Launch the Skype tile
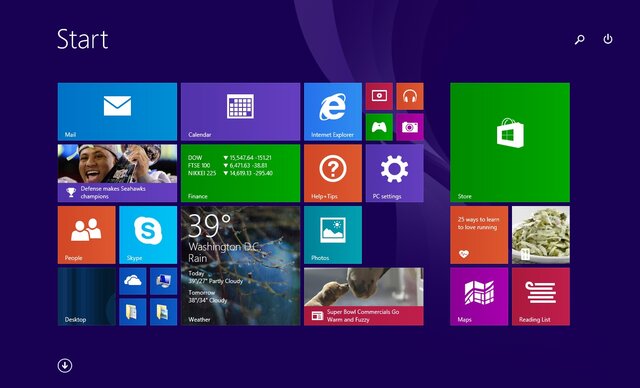640x388 pixels. [148, 235]
